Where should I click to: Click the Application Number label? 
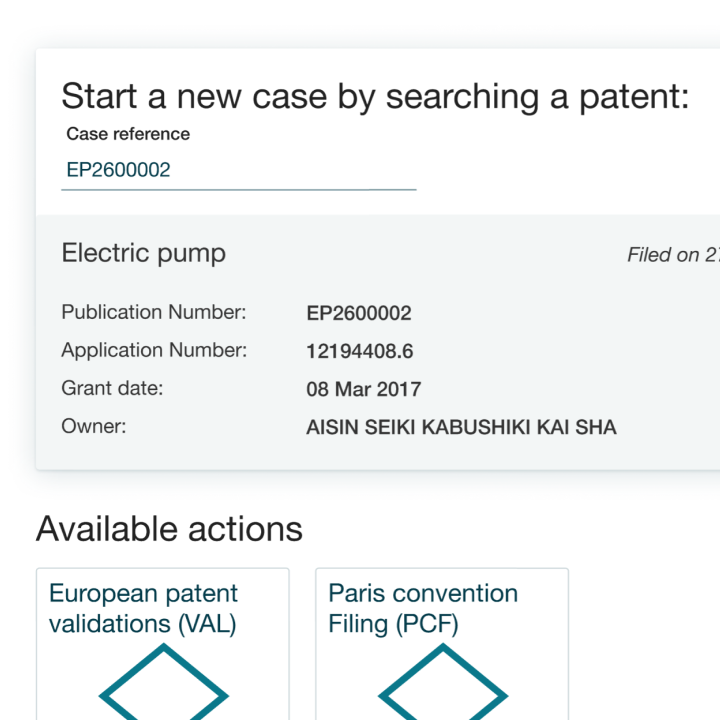pyautogui.click(x=154, y=350)
